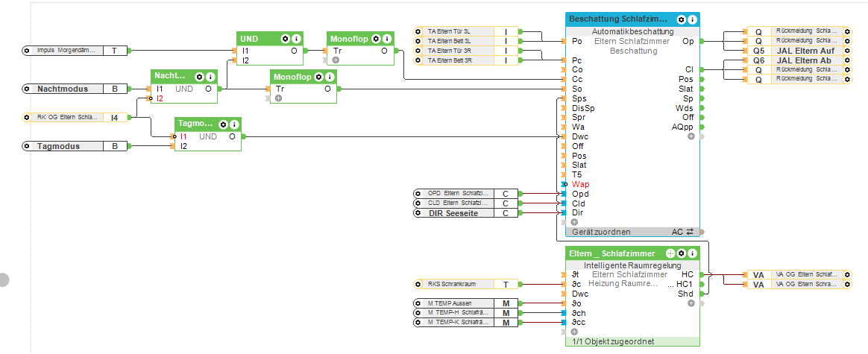Click the gray circle handle at left edge

click(x=3, y=279)
